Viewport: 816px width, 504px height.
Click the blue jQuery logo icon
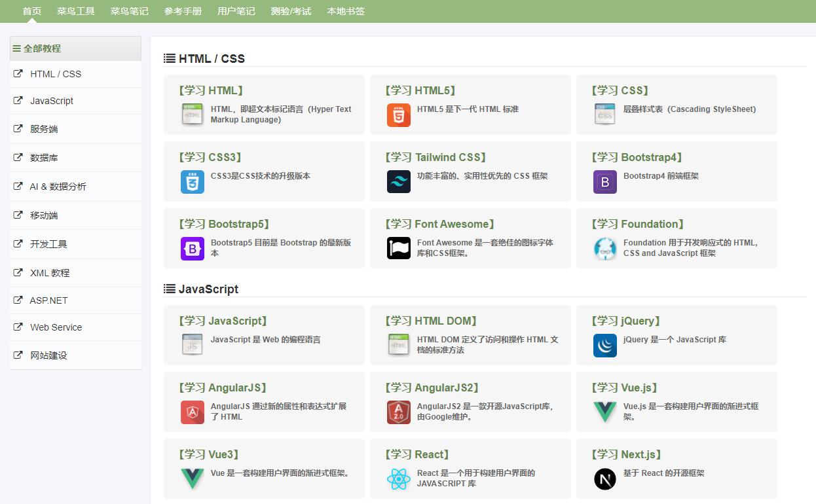click(x=605, y=346)
